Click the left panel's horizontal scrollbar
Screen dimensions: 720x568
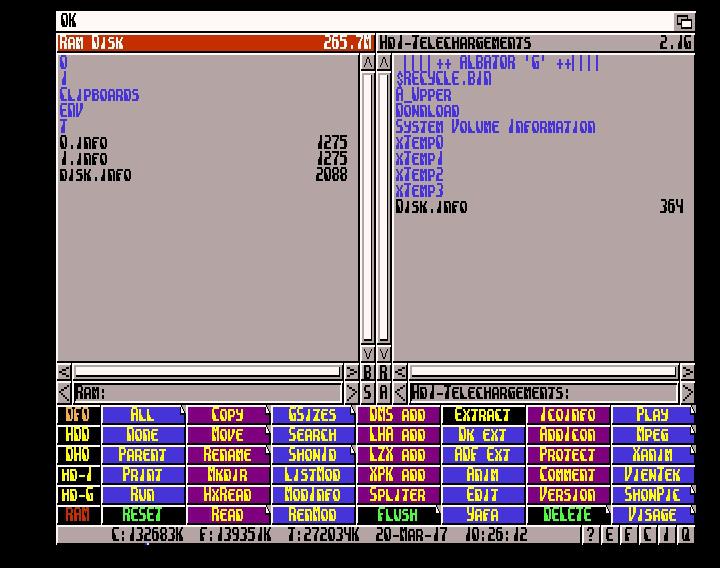tap(207, 372)
